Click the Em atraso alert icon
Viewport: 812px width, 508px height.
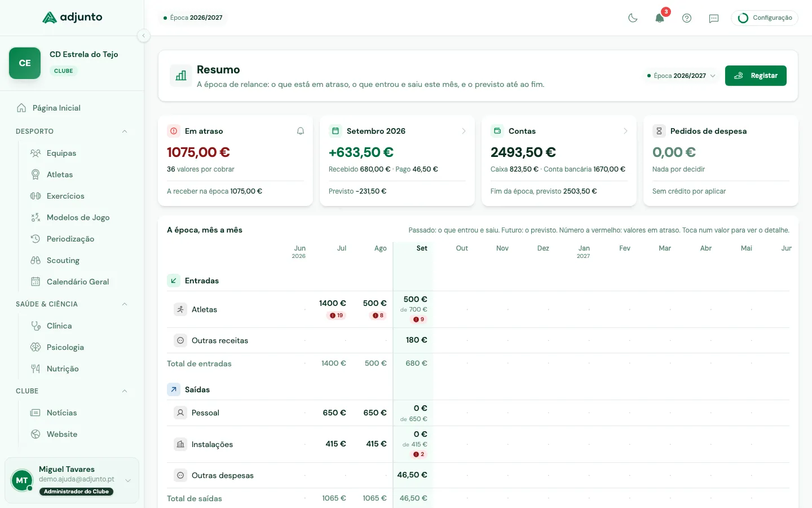click(x=174, y=131)
